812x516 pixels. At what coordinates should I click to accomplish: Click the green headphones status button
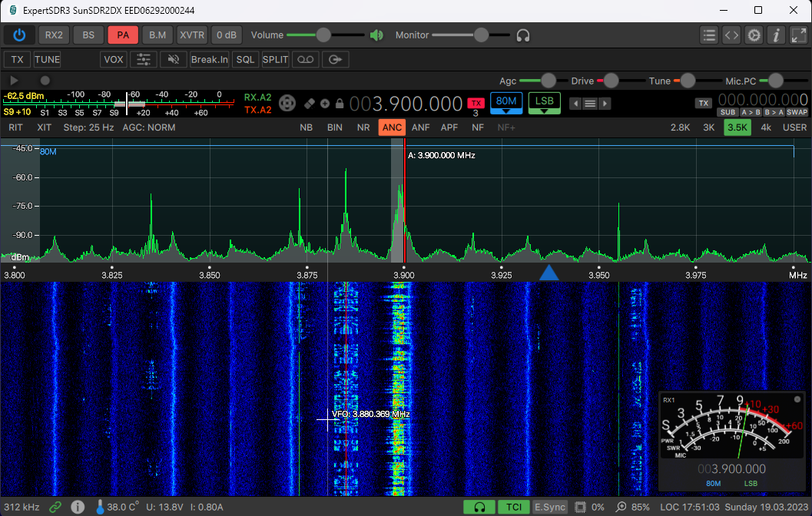point(479,507)
